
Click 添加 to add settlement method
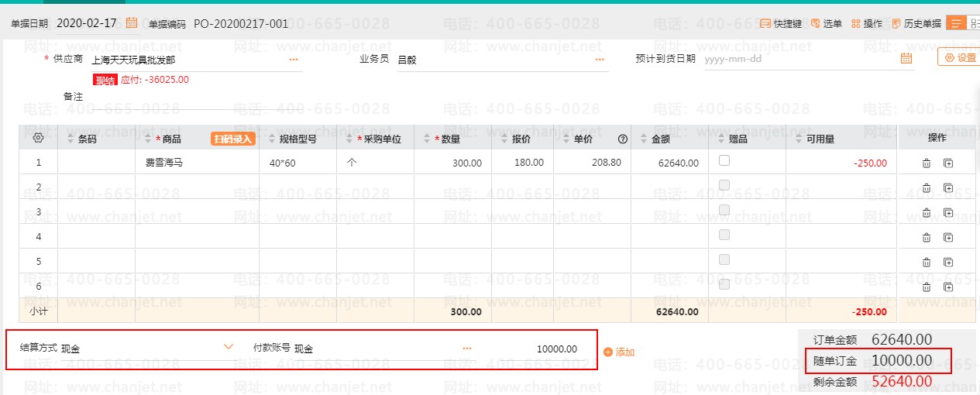tap(619, 352)
